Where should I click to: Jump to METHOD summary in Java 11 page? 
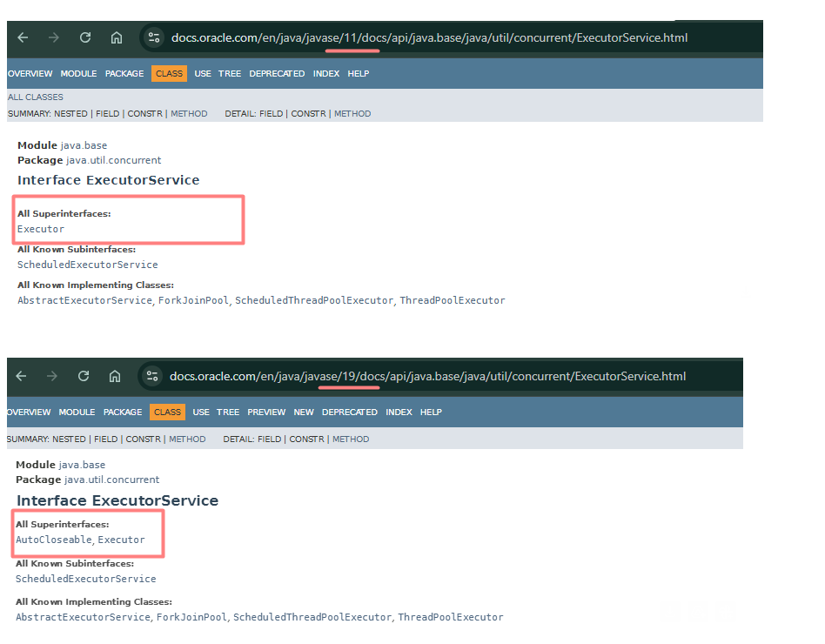pyautogui.click(x=189, y=114)
